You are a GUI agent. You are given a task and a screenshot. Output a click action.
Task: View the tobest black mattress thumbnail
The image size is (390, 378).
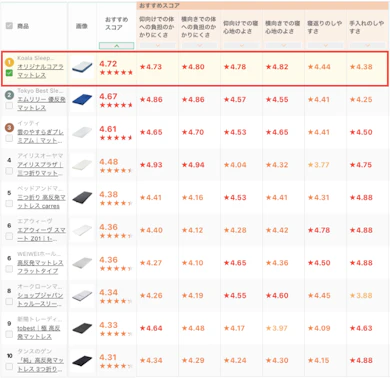(x=82, y=329)
